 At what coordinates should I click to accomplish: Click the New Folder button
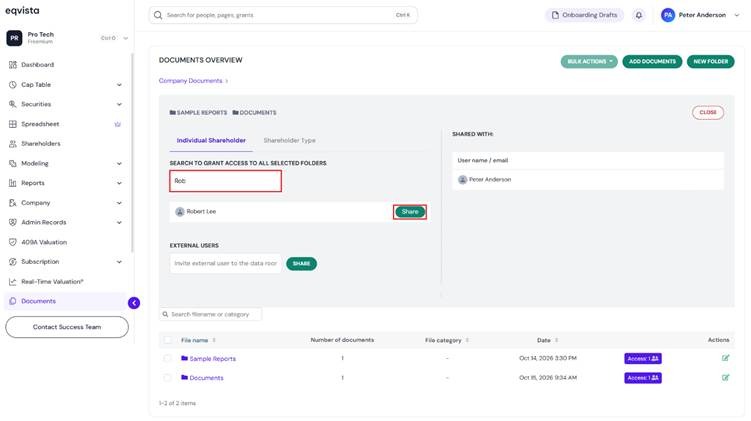710,61
